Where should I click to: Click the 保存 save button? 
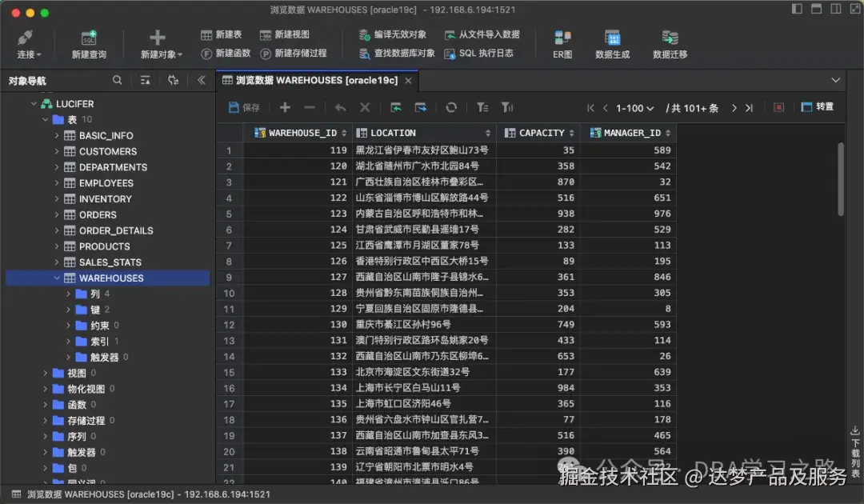[x=242, y=106]
